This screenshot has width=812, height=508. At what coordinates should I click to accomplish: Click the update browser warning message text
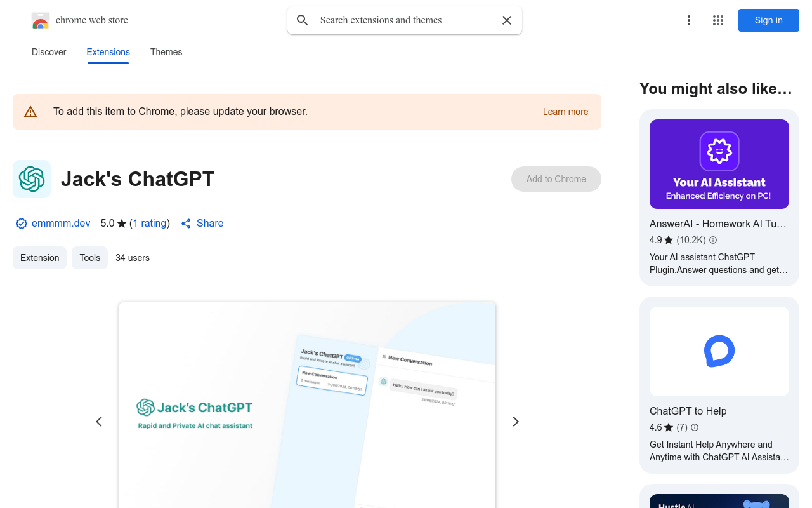(x=180, y=112)
